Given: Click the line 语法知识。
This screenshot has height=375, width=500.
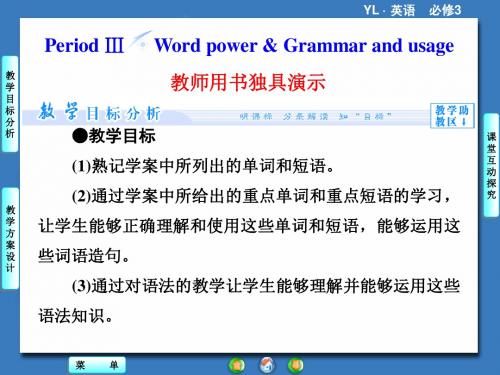Looking at the screenshot, I should [76, 316].
